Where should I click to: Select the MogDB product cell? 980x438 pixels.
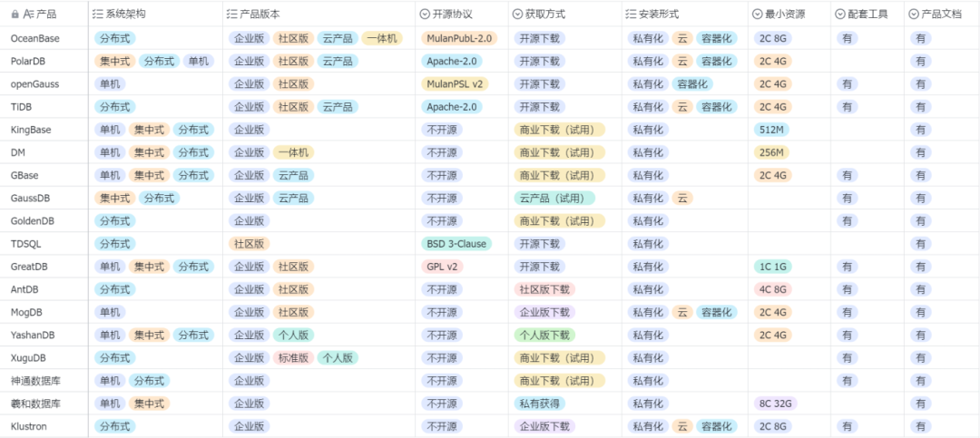pyautogui.click(x=44, y=312)
